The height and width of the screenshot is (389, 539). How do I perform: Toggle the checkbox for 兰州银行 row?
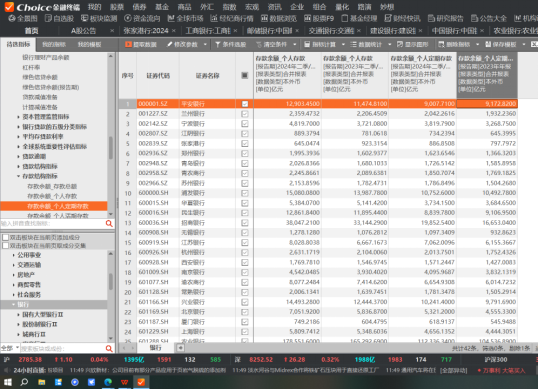point(245,114)
